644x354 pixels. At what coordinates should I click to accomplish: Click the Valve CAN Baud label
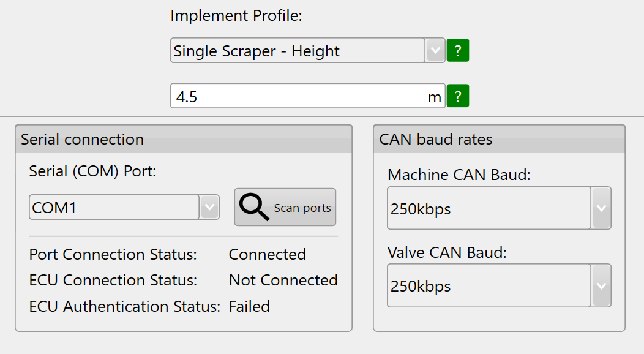click(447, 252)
